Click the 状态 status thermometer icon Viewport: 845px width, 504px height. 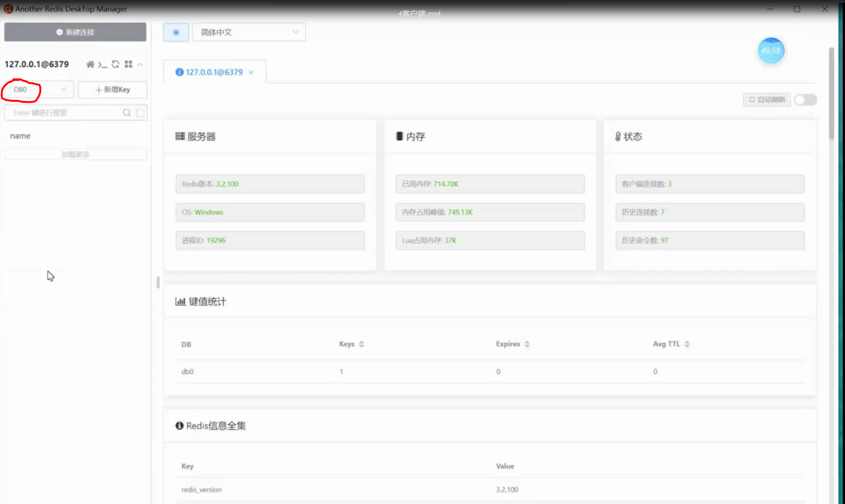pyautogui.click(x=618, y=137)
